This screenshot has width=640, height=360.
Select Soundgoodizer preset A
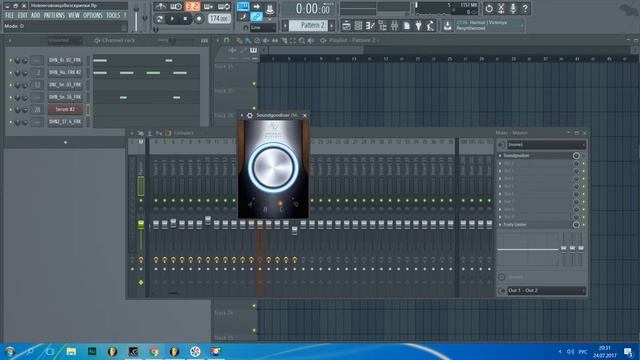(x=251, y=204)
